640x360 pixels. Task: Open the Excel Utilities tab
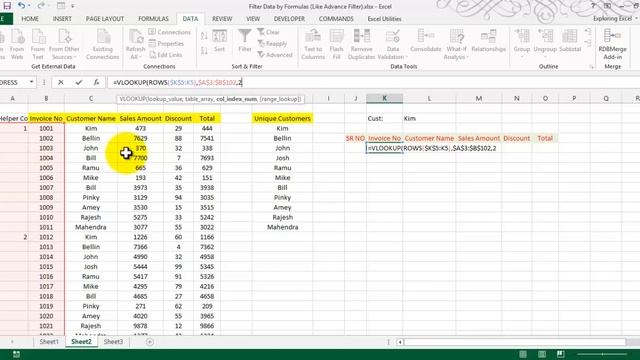tap(384, 19)
